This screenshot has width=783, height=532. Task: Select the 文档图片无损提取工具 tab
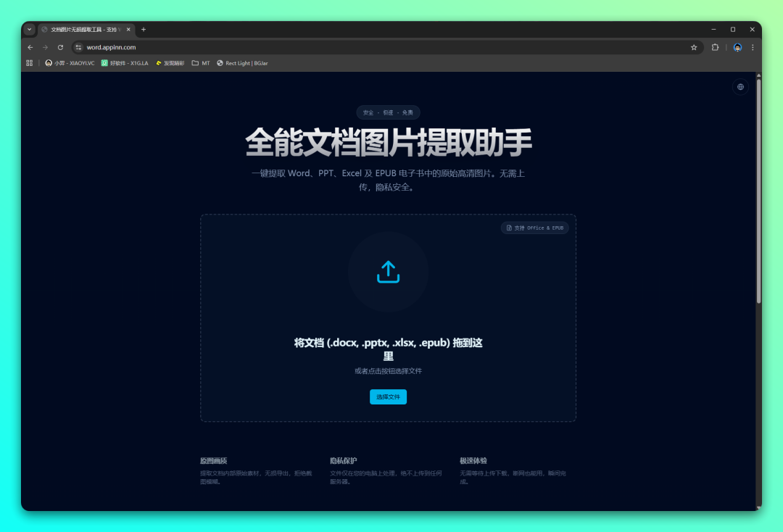point(81,30)
